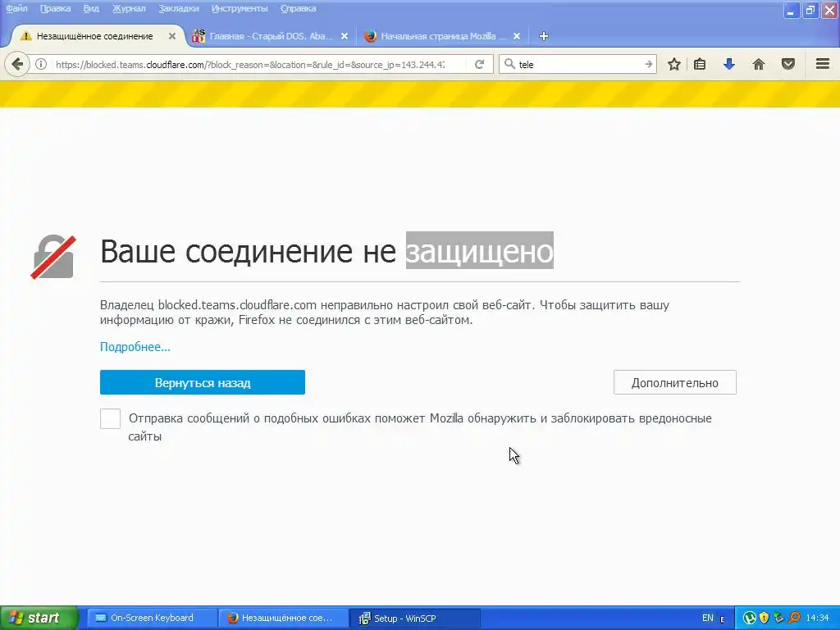Minimize the Firefox window

791,10
